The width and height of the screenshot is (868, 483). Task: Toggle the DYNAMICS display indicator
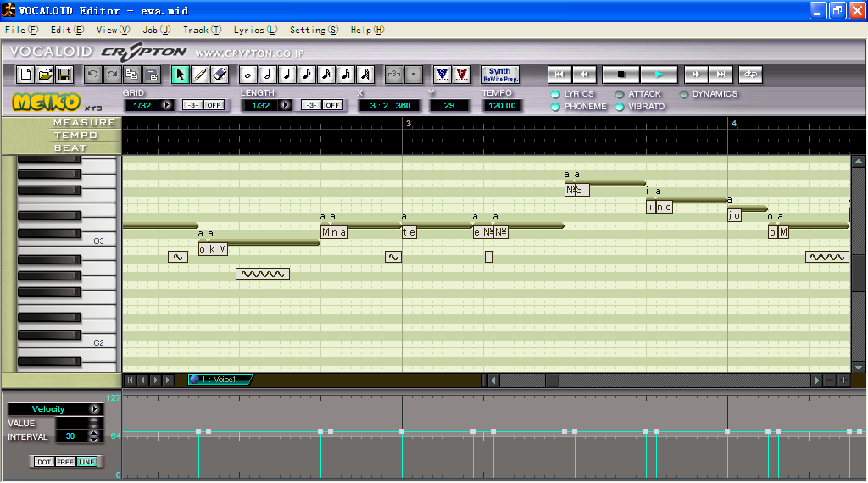[x=684, y=94]
